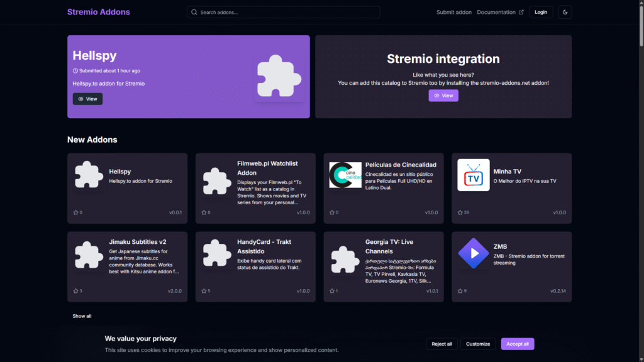Click Jimaku Subtitles version v2.0.0
This screenshot has height=362, width=644.
175,291
